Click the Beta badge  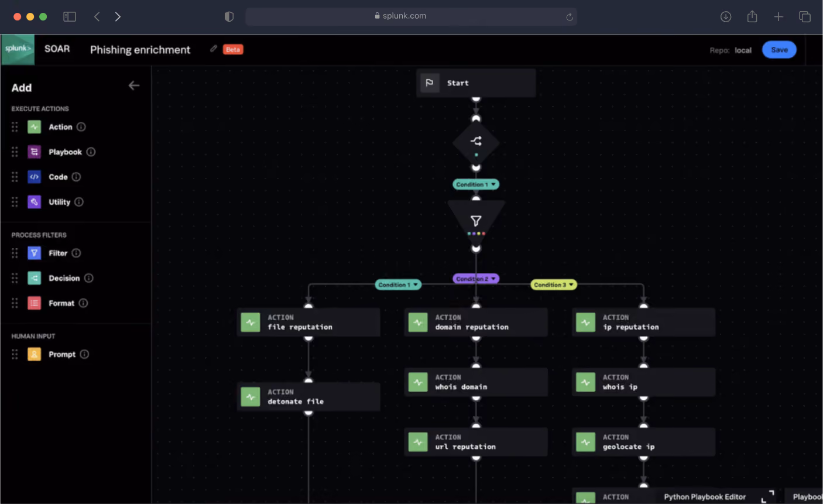click(x=233, y=50)
